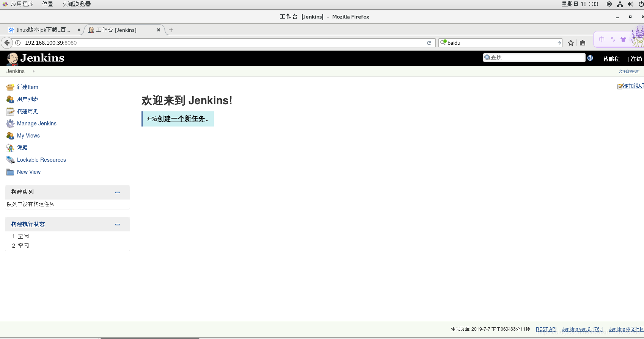Click the username link beside 注销
644x339 pixels.
[x=611, y=59]
